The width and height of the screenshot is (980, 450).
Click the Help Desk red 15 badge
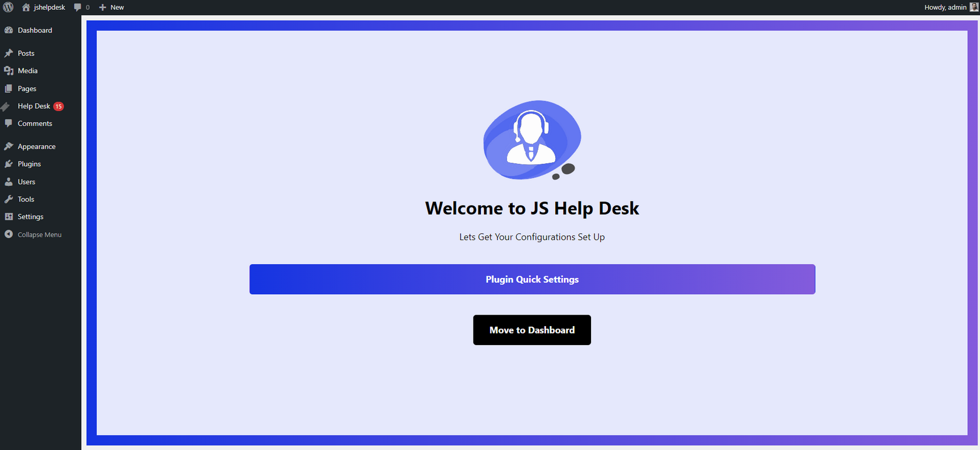59,107
